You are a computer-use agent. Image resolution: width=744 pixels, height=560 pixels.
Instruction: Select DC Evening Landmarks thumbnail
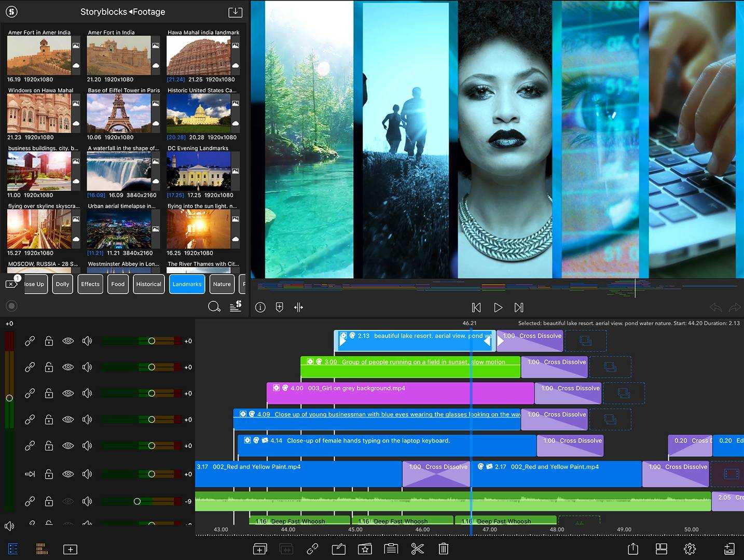199,171
